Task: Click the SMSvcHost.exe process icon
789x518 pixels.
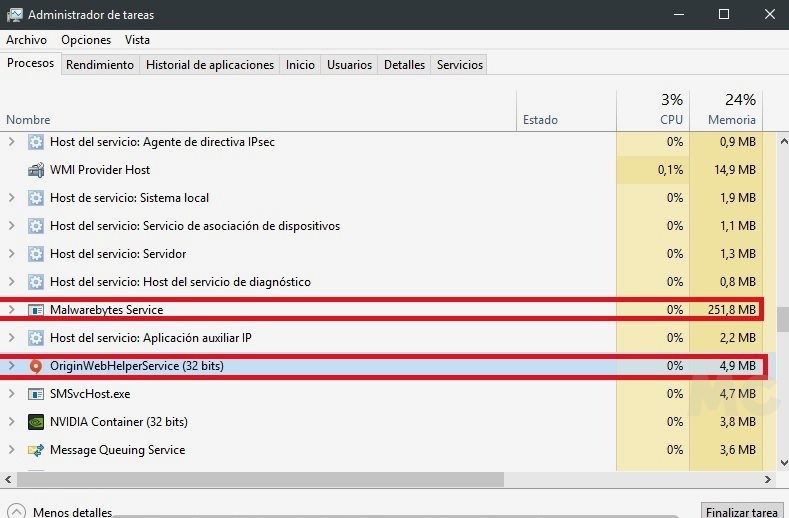Action: (x=36, y=394)
